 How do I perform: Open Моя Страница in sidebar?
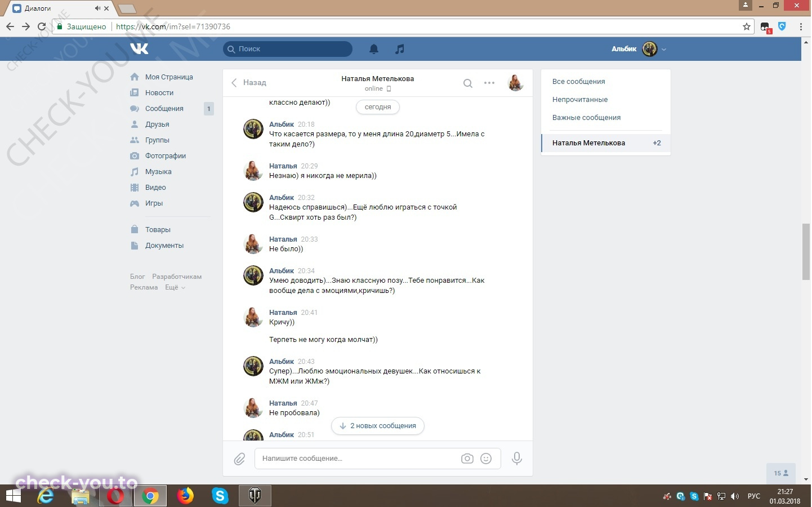point(169,77)
